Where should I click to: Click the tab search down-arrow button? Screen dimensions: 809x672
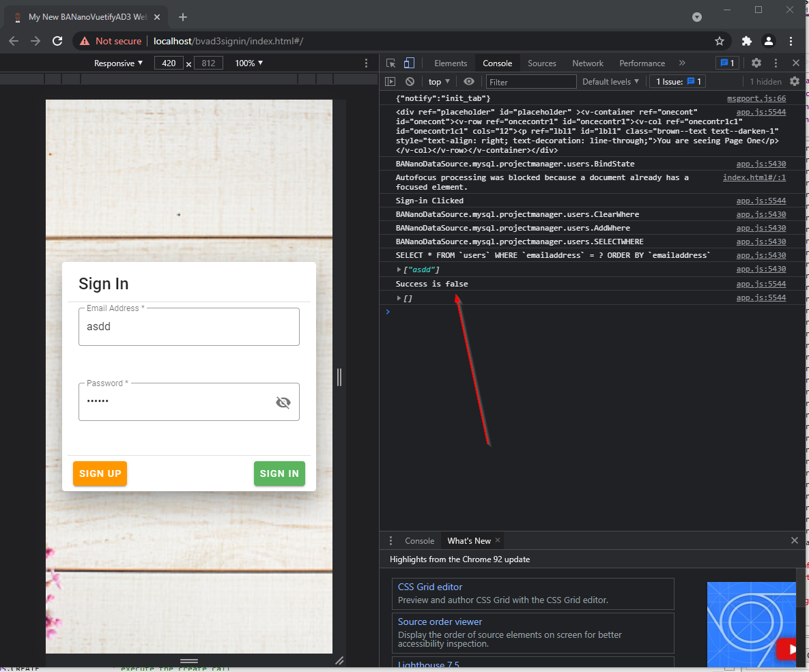point(696,17)
